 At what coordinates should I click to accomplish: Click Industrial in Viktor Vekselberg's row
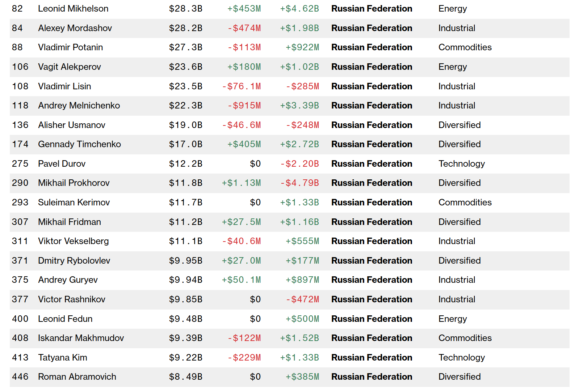[457, 241]
